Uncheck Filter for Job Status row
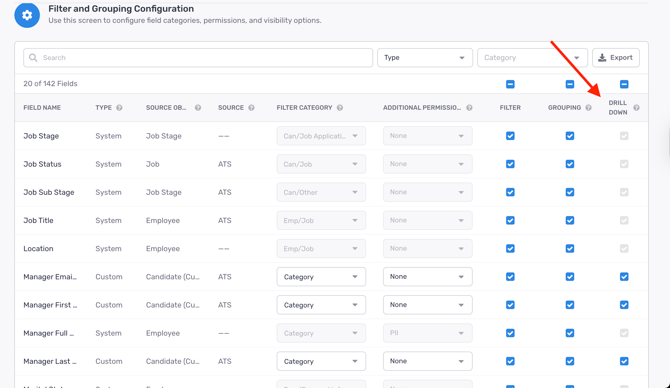 510,164
